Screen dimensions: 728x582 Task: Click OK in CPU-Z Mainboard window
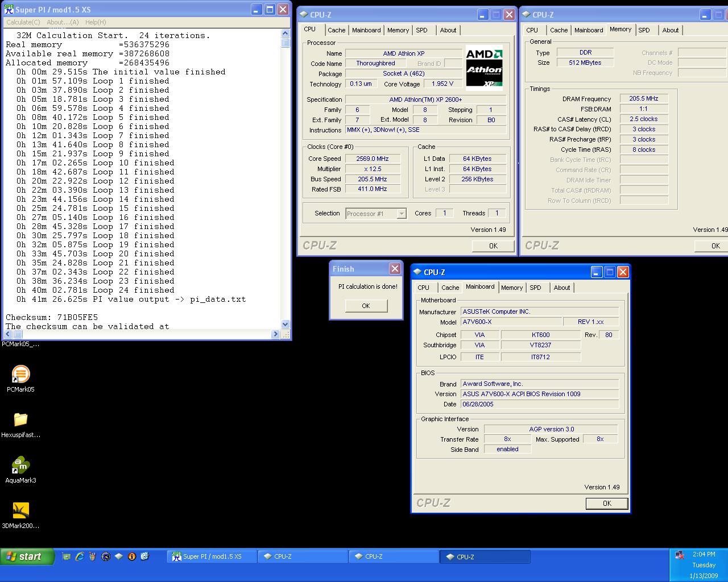(x=607, y=503)
